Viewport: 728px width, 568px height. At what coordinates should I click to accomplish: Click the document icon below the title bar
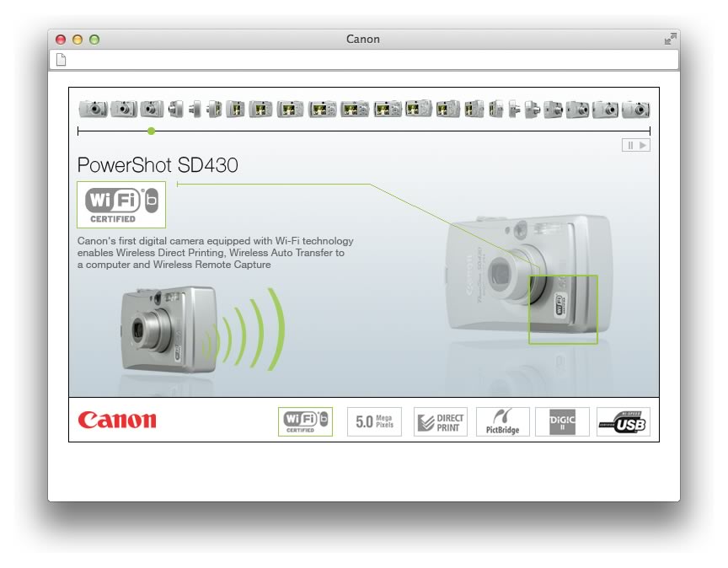pos(62,60)
